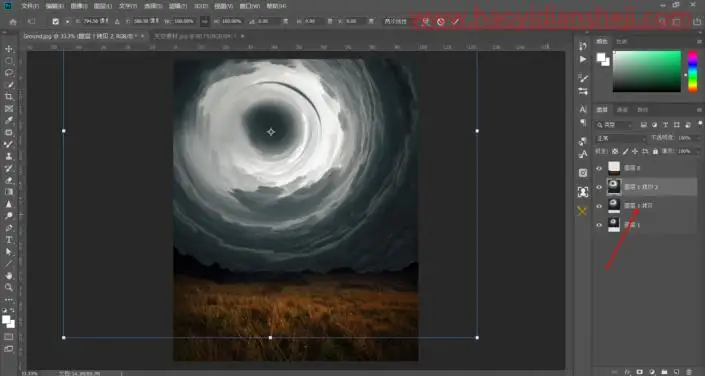Select the Zoom tool in toolbar
Screen dimensions: 705x376
[9, 287]
